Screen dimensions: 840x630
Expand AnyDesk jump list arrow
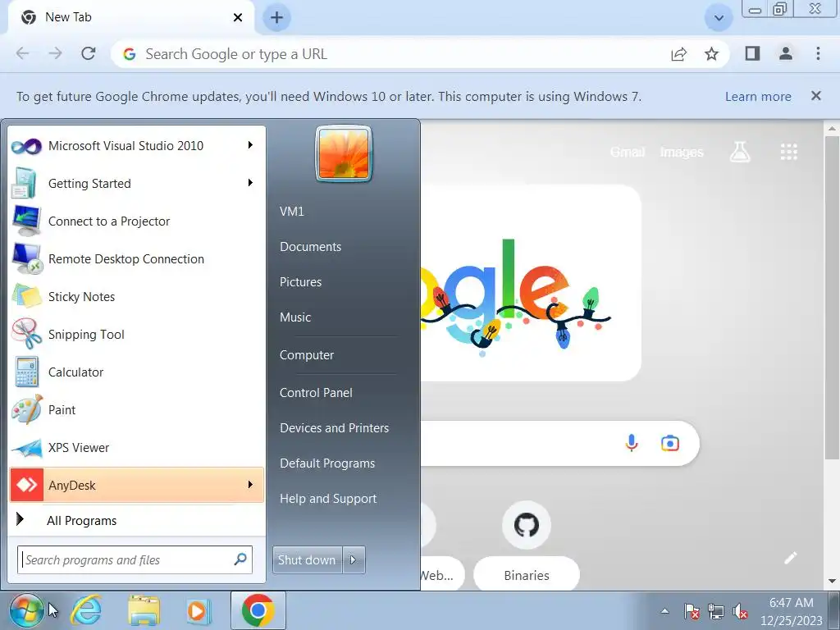[249, 485]
